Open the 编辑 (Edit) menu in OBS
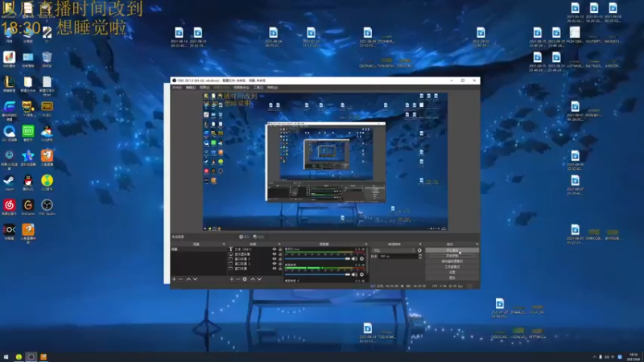 (191, 88)
